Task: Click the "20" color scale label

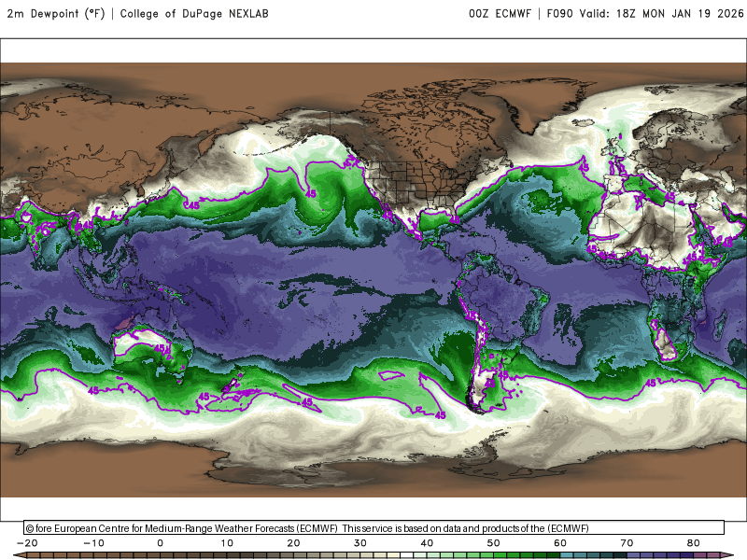Action: click(293, 543)
